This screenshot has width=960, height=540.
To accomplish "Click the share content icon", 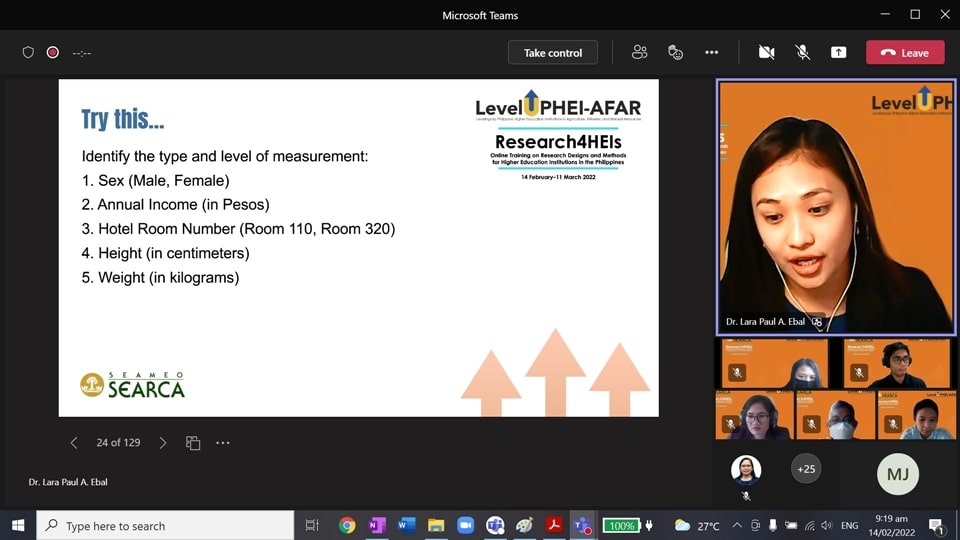I will click(x=838, y=52).
